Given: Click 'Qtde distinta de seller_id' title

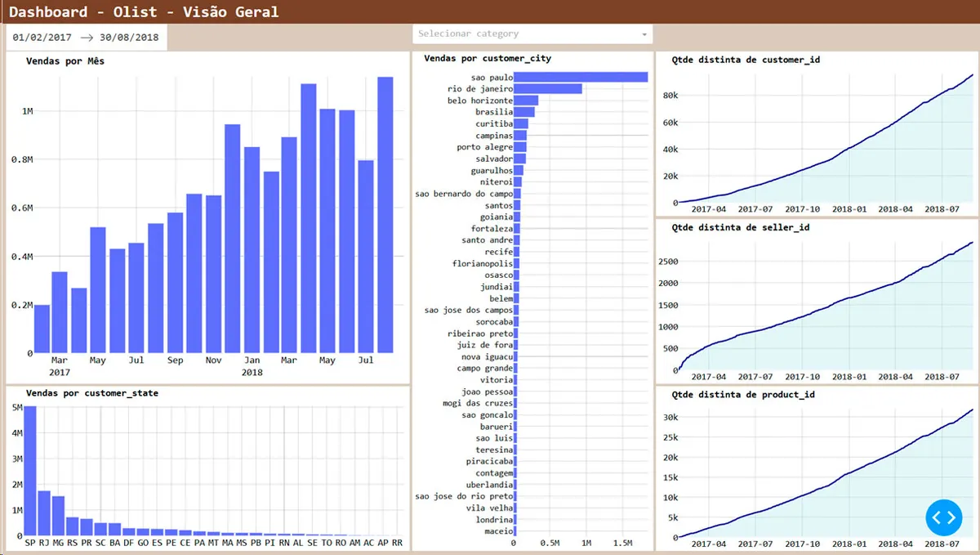Looking at the screenshot, I should click(x=741, y=227).
